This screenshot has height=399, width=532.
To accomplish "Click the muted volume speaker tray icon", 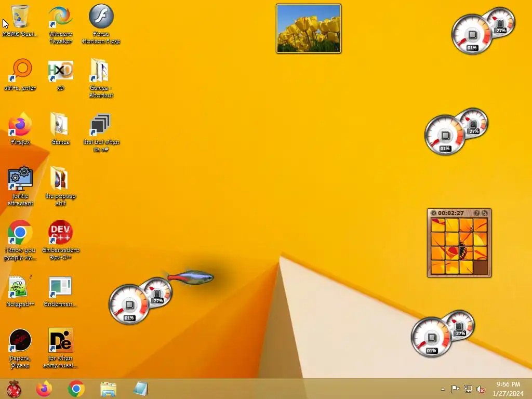I will (x=480, y=389).
